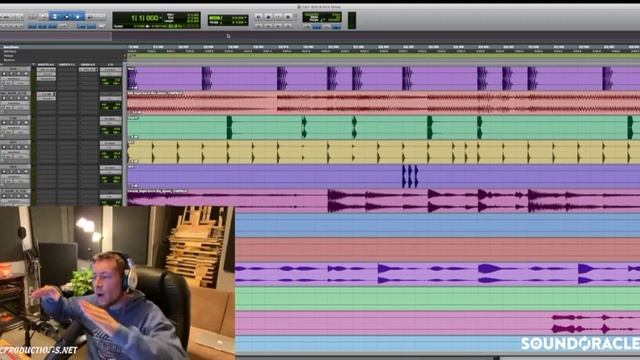Open the first insert slot on the red track
Screen dimensions: 640x360
coord(46,94)
